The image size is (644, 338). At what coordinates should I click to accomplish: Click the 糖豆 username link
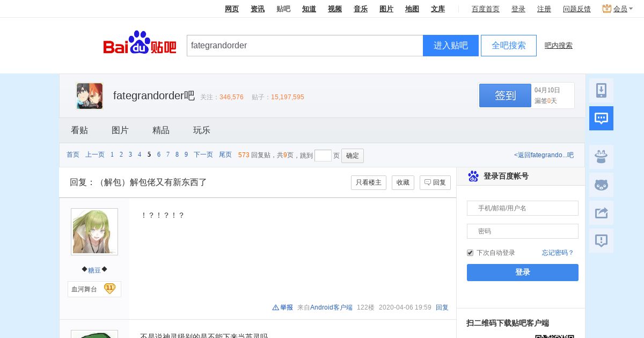[94, 270]
